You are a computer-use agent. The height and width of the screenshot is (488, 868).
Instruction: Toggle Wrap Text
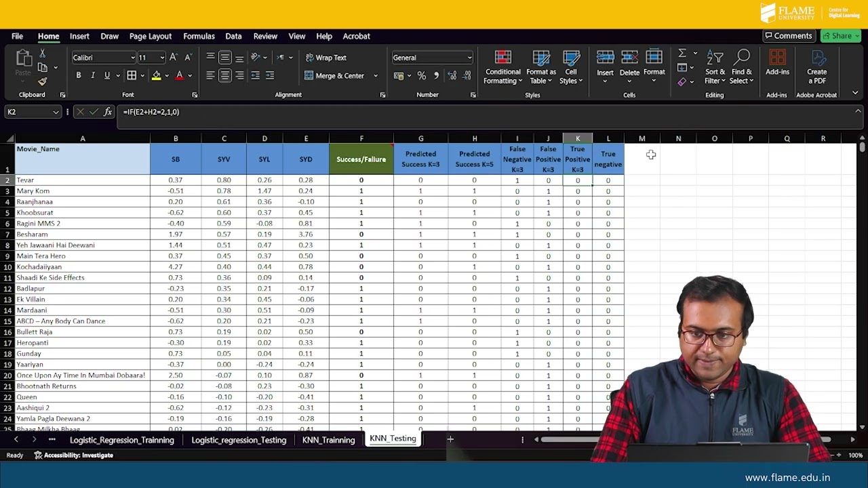click(325, 58)
